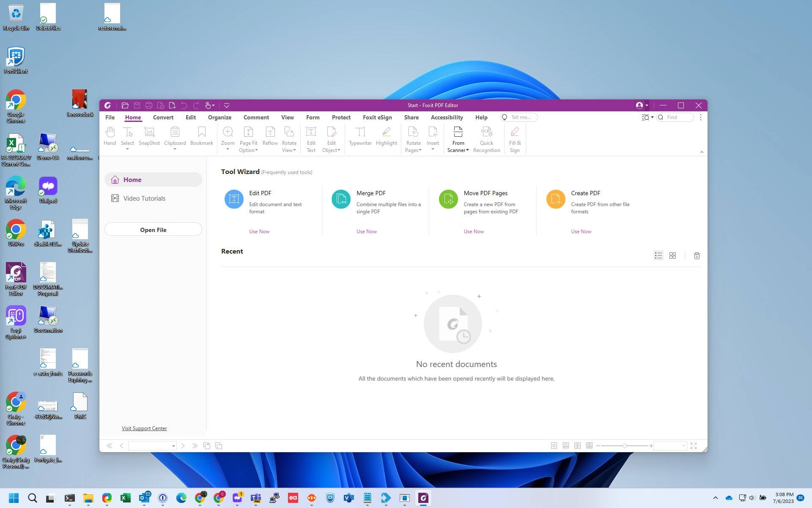Click the Open File button
812x508 pixels.
pyautogui.click(x=153, y=230)
